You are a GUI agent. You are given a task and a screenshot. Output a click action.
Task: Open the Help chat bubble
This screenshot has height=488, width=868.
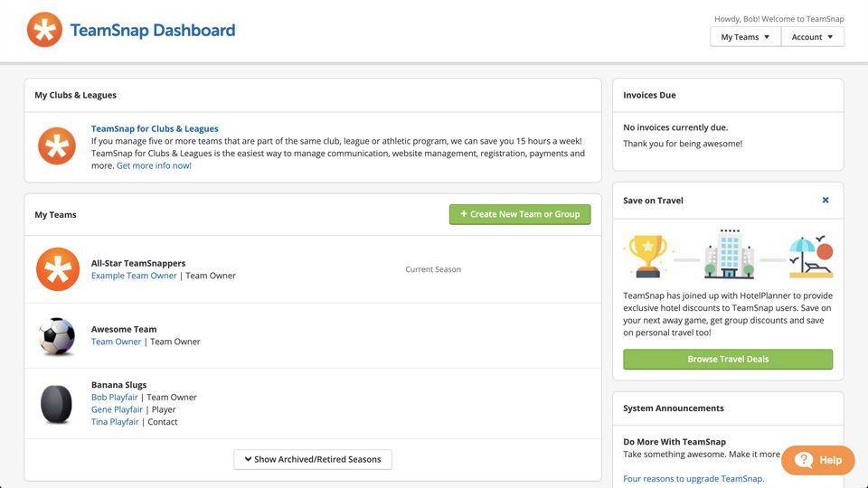[x=817, y=460]
